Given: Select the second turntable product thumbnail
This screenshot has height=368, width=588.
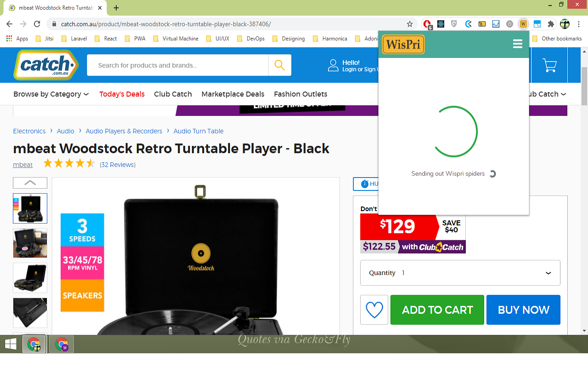Looking at the screenshot, I should click(30, 243).
